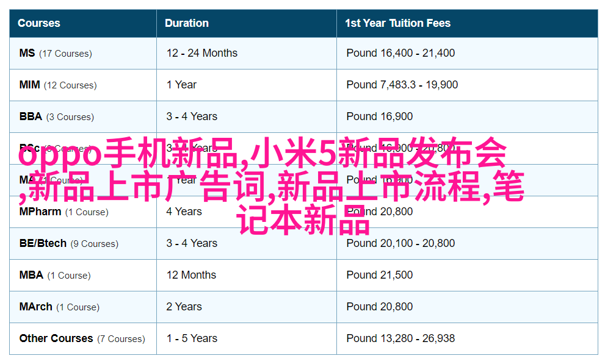
Task: Click the Pound 20,100 - 20,800 fee
Action: coord(400,243)
